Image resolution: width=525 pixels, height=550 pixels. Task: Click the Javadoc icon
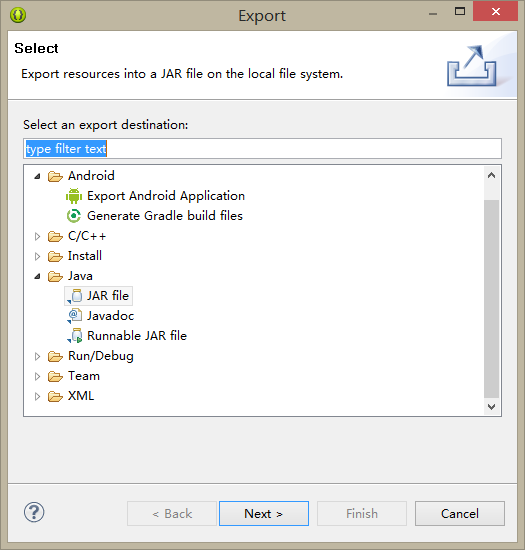[x=74, y=316]
